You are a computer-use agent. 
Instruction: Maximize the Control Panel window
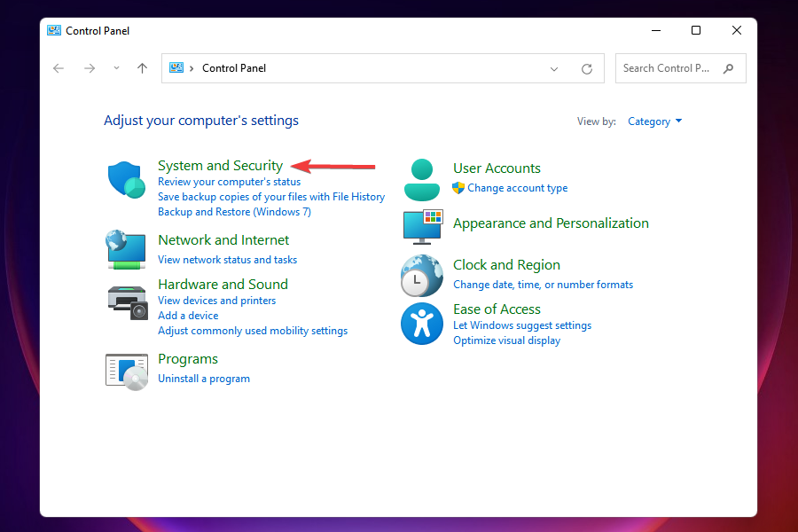coord(696,30)
